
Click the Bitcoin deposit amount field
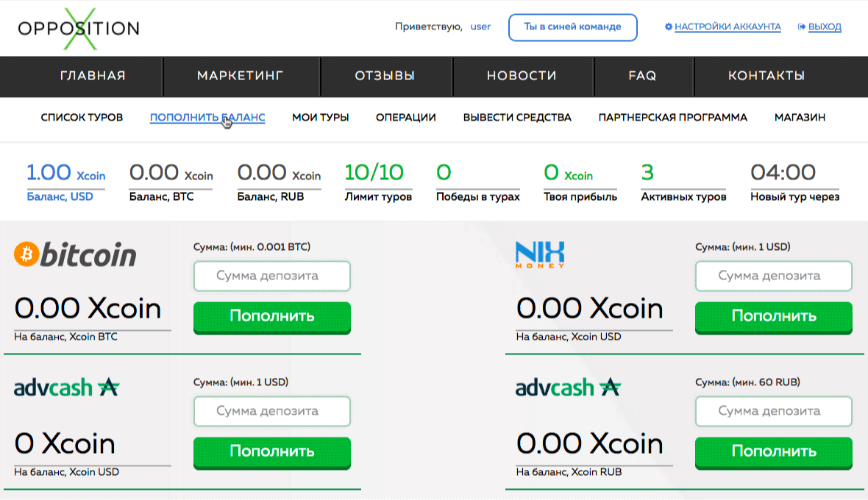271,276
